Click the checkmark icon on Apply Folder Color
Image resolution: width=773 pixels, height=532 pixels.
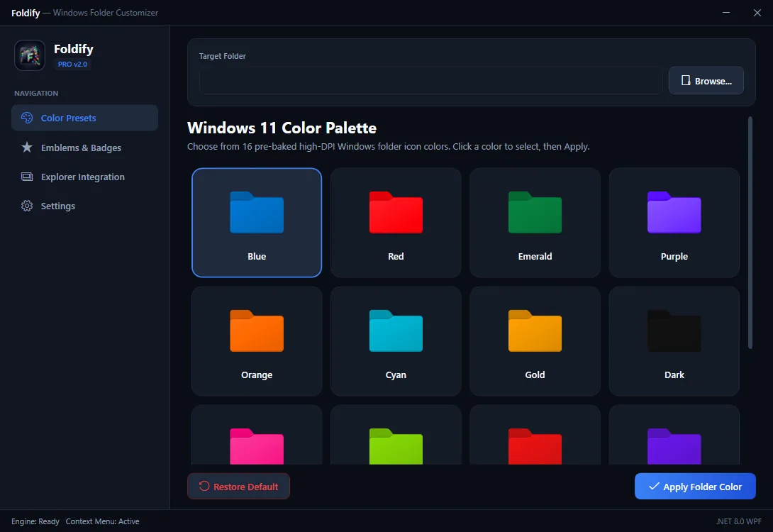(x=654, y=486)
